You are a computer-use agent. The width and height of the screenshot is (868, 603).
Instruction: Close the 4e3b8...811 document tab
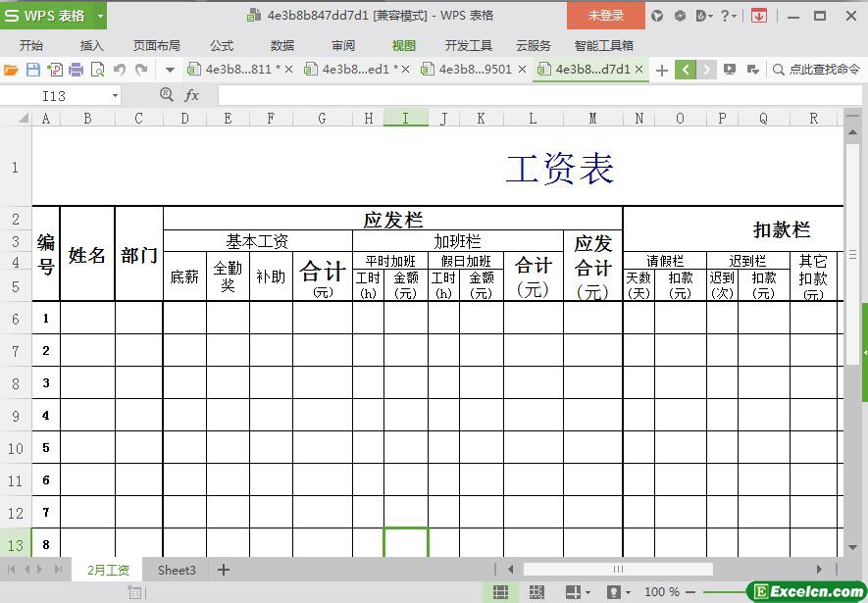(288, 70)
